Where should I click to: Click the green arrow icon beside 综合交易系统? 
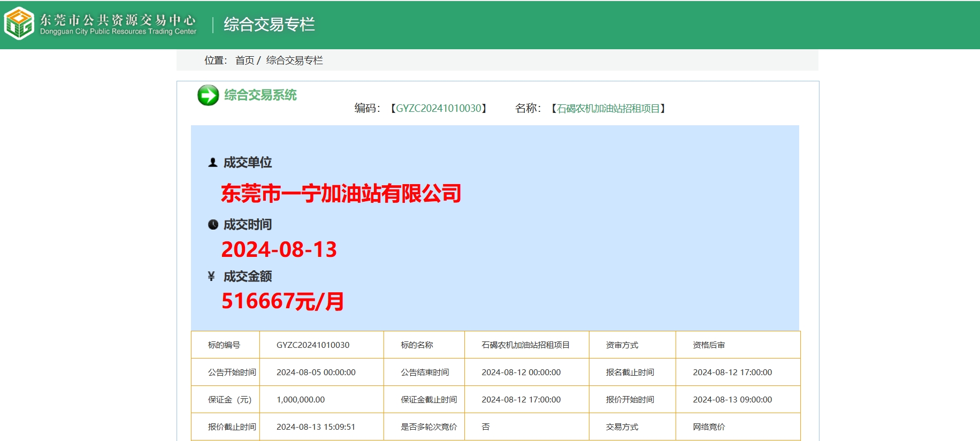208,95
